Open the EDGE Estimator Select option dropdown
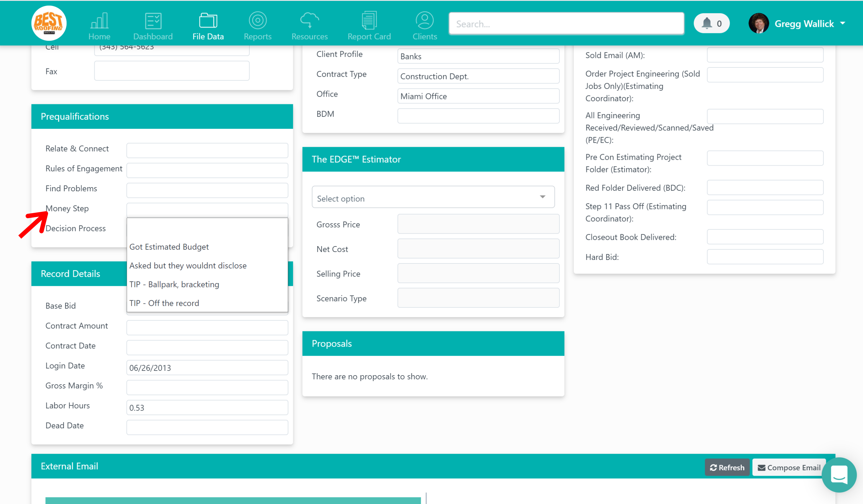Image resolution: width=863 pixels, height=504 pixels. coord(433,197)
